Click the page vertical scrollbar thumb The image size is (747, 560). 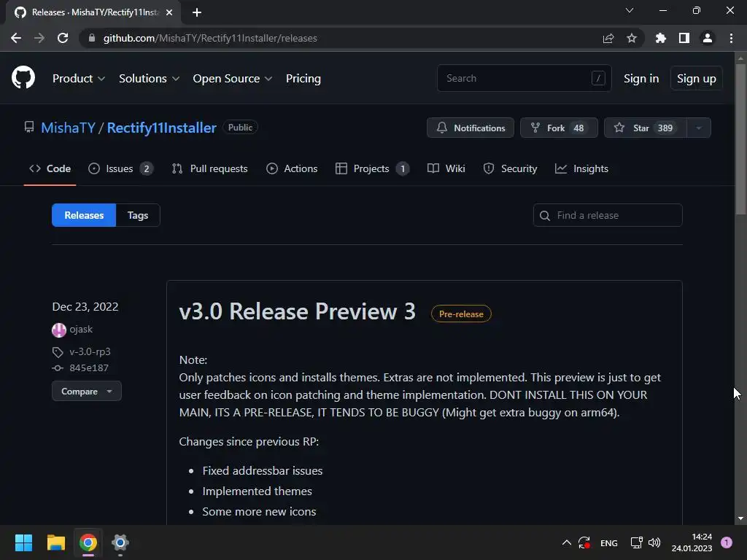click(x=740, y=139)
